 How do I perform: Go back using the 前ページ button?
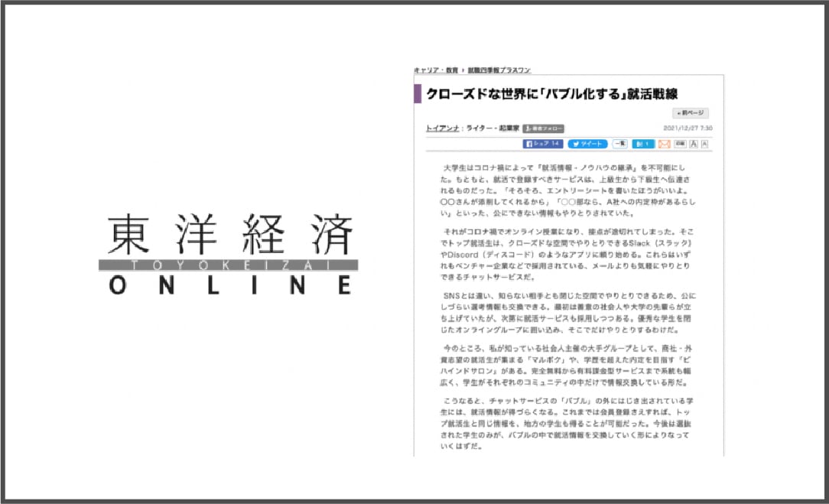[x=691, y=112]
